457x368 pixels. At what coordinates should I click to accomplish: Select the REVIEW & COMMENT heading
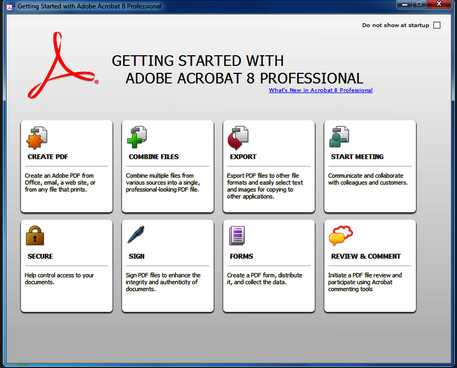(x=366, y=256)
